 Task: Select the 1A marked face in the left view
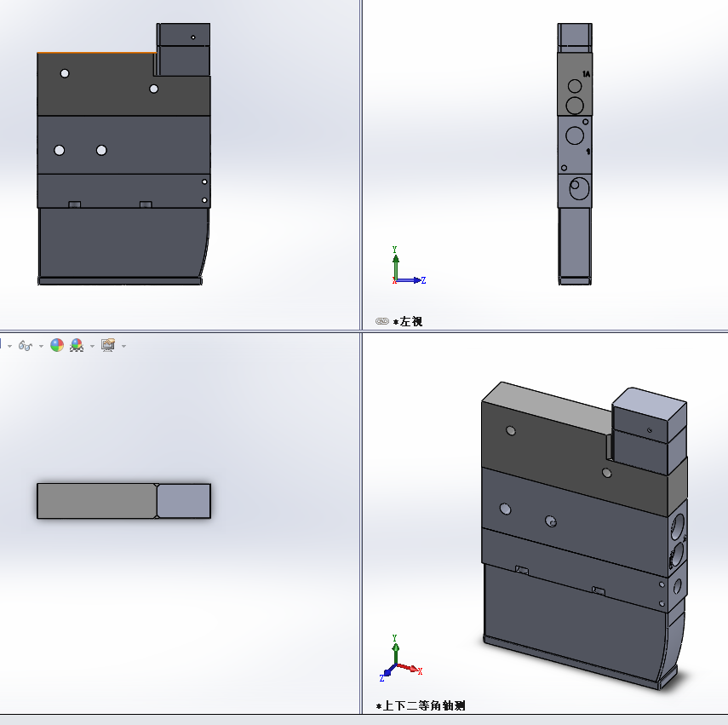(575, 84)
